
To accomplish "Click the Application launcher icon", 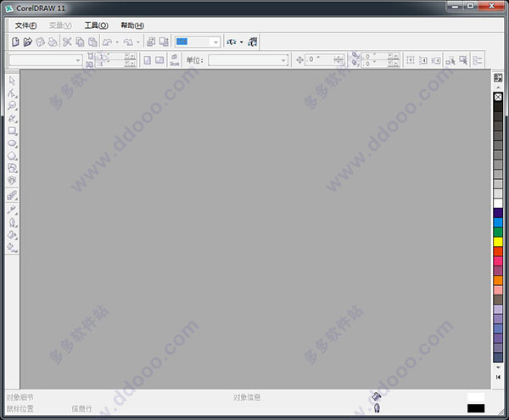I will [232, 42].
